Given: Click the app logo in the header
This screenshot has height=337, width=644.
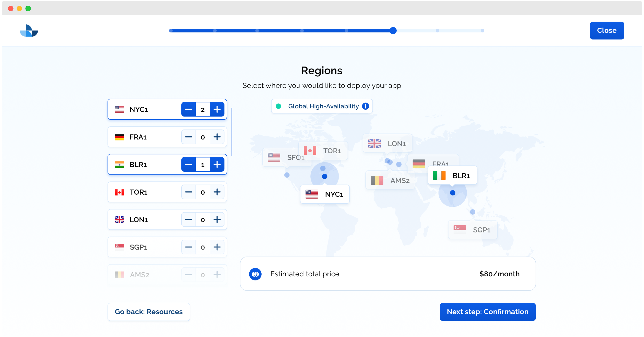Looking at the screenshot, I should pos(29,31).
